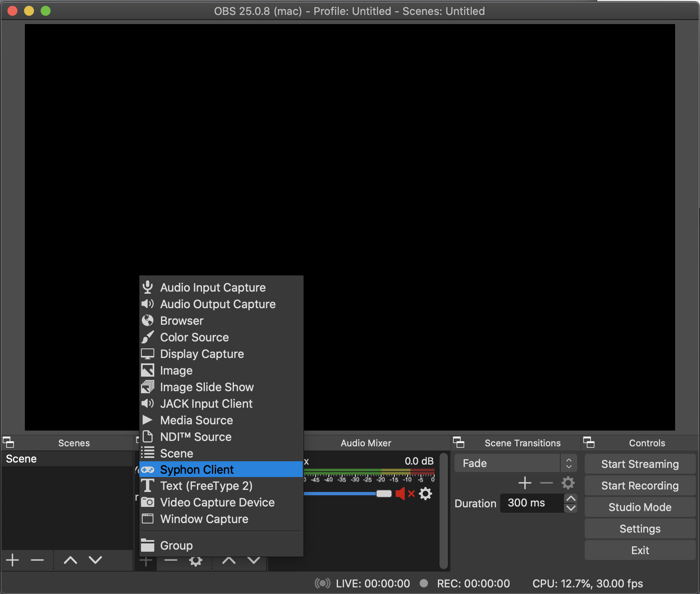Screen dimensions: 700x594
Task: Click the 0.0 dB volume readout
Action: coord(419,461)
